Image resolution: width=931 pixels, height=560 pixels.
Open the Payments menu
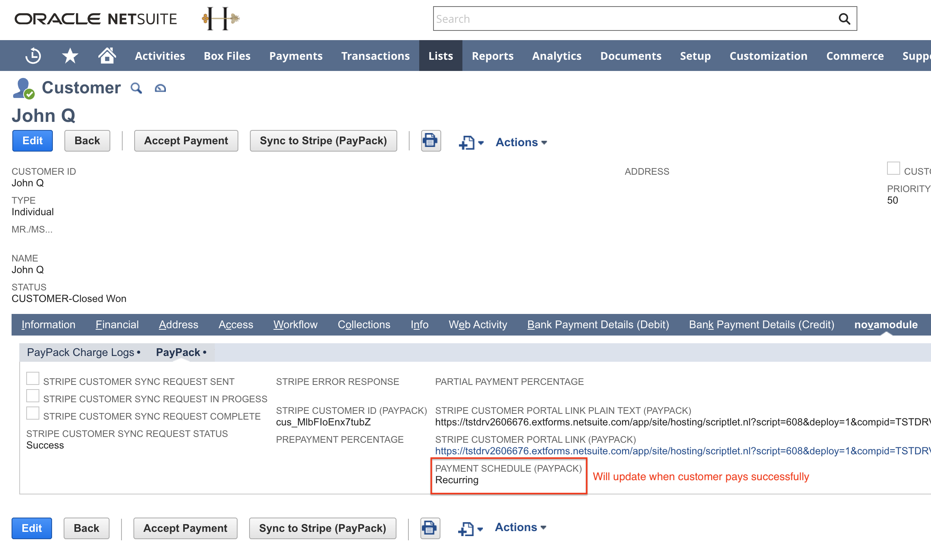click(296, 56)
